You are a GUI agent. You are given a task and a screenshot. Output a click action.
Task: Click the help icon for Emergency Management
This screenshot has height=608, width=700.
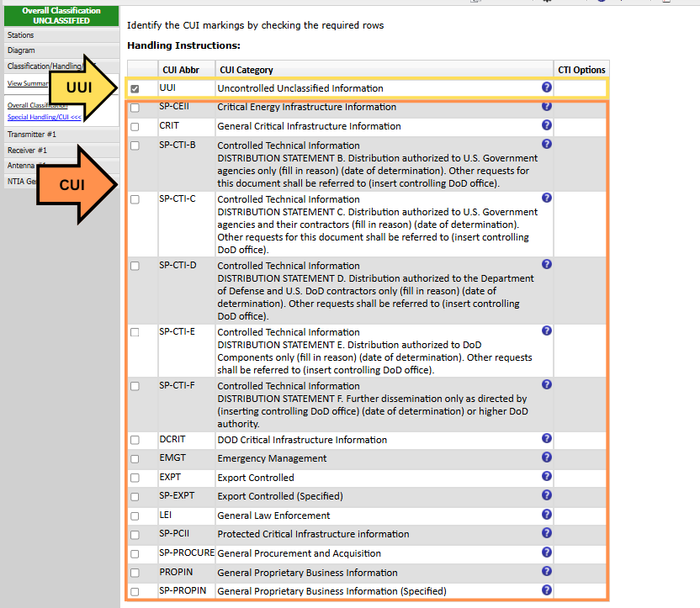pos(546,457)
